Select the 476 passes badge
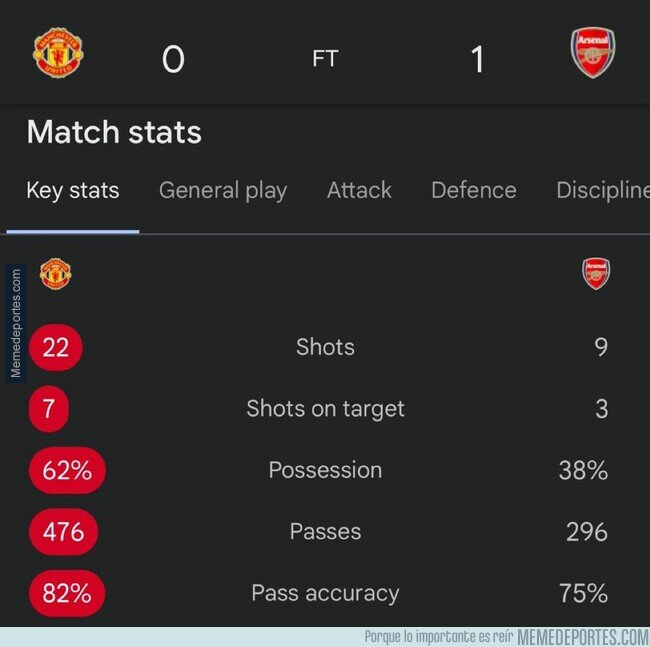The width and height of the screenshot is (650, 647). point(63,532)
